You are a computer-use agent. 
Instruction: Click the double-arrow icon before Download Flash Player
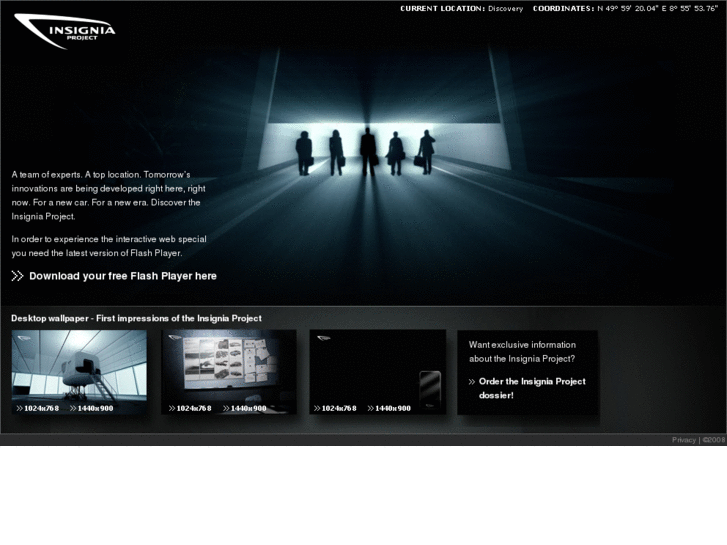tap(17, 276)
